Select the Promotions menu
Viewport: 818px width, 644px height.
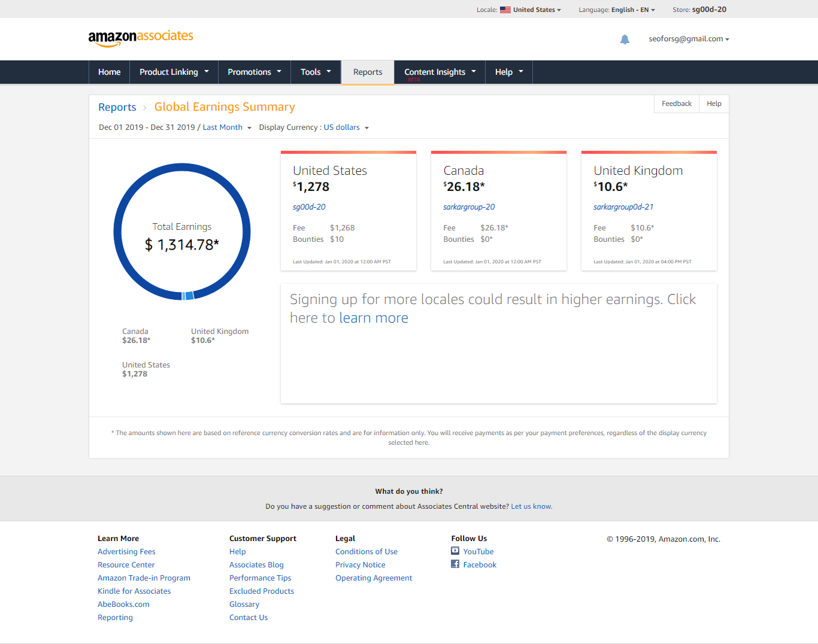click(x=254, y=72)
